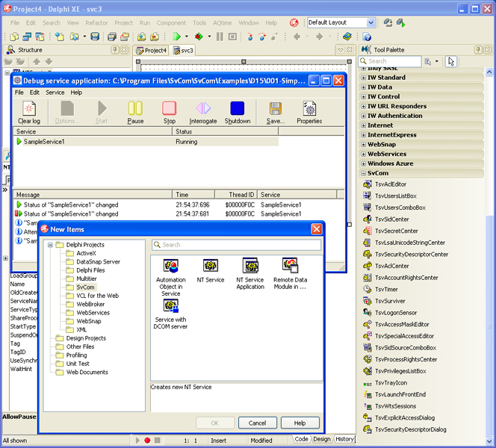Image resolution: width=496 pixels, height=448 pixels.
Task: Pause the running SampleService1
Action: point(135,113)
